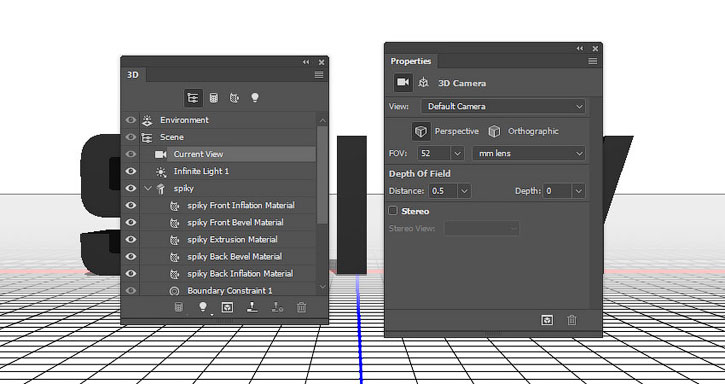Toggle visibility of spiky Extrusion Material

[131, 239]
